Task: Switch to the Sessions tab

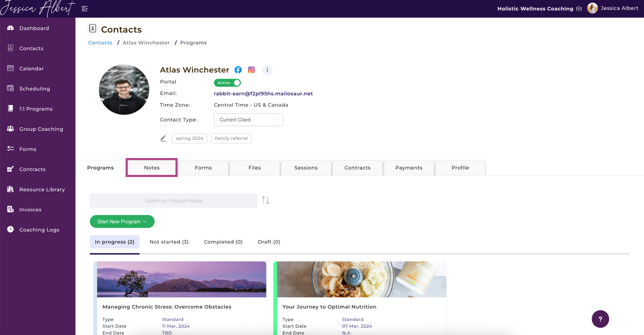Action: (x=306, y=168)
